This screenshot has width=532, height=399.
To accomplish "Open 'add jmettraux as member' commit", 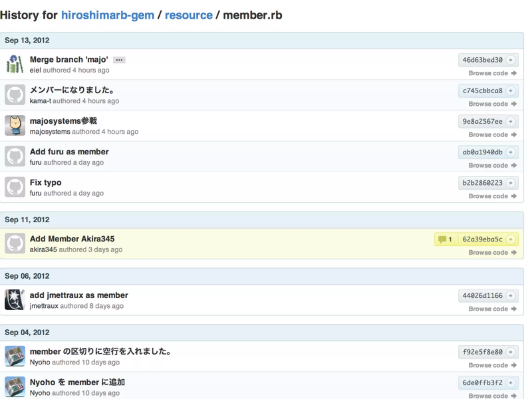I will pyautogui.click(x=79, y=295).
